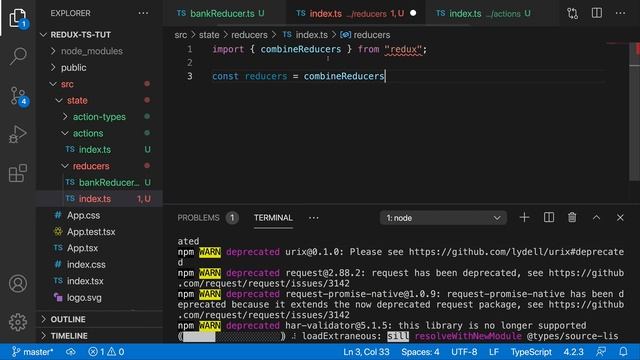Click breadcrumb 'state'
Image resolution: width=640 pixels, height=360 pixels.
click(x=209, y=35)
